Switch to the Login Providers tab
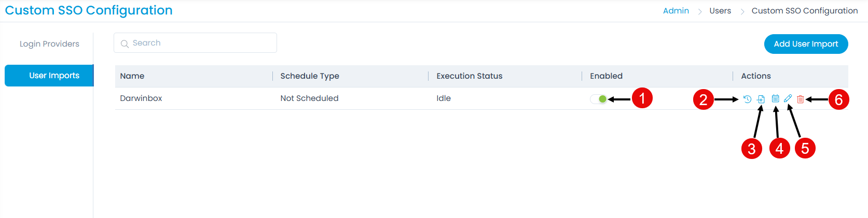Image resolution: width=868 pixels, height=218 pixels. coord(49,44)
